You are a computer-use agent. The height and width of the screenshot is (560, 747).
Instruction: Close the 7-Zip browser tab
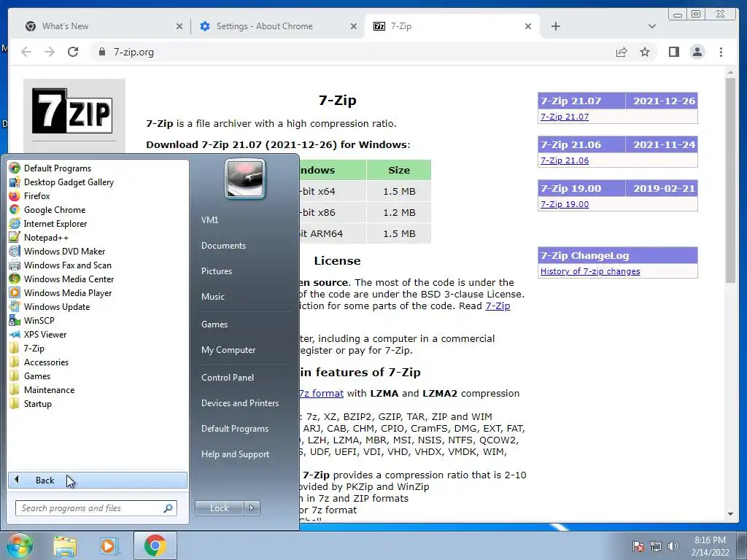[528, 26]
